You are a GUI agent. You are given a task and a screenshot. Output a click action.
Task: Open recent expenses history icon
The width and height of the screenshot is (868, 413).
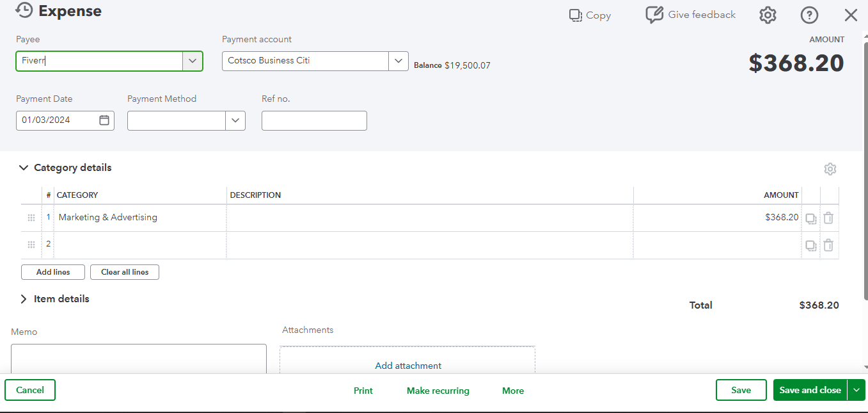(x=24, y=11)
